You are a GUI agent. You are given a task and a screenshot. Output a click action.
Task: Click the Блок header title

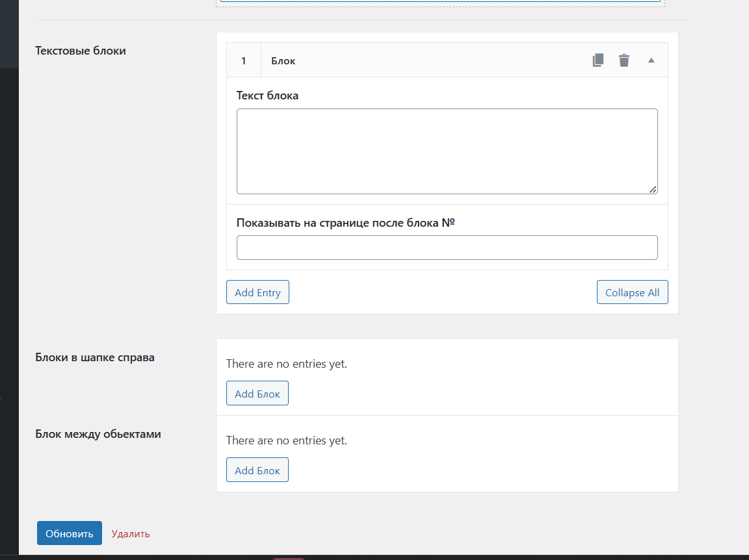[x=283, y=60]
